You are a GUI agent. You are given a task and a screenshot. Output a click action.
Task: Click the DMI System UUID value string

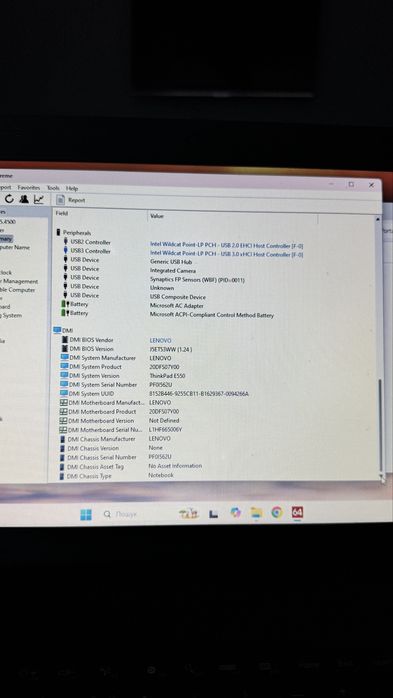coord(199,394)
